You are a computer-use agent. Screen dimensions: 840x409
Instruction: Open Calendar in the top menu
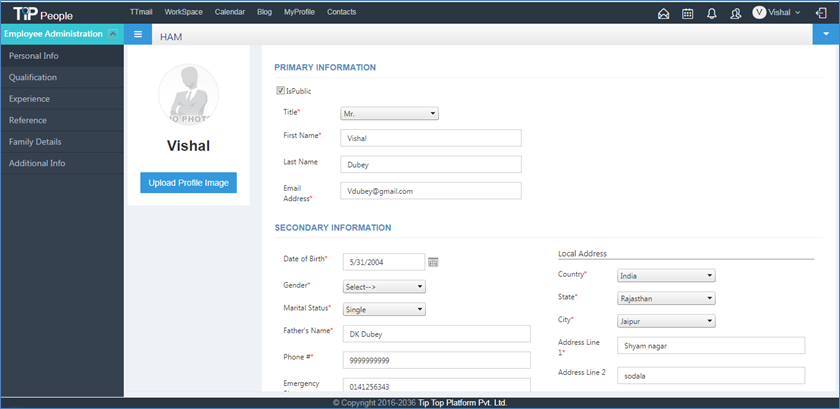click(230, 12)
